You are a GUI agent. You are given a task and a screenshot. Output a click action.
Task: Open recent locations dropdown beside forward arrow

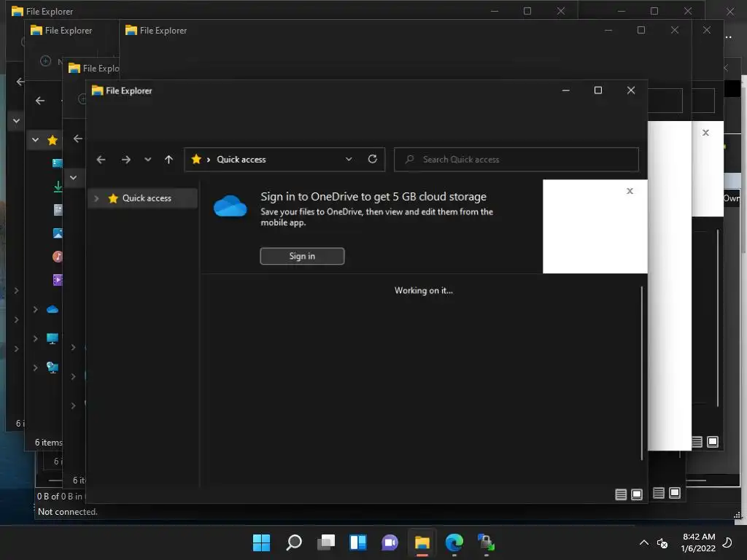(147, 160)
